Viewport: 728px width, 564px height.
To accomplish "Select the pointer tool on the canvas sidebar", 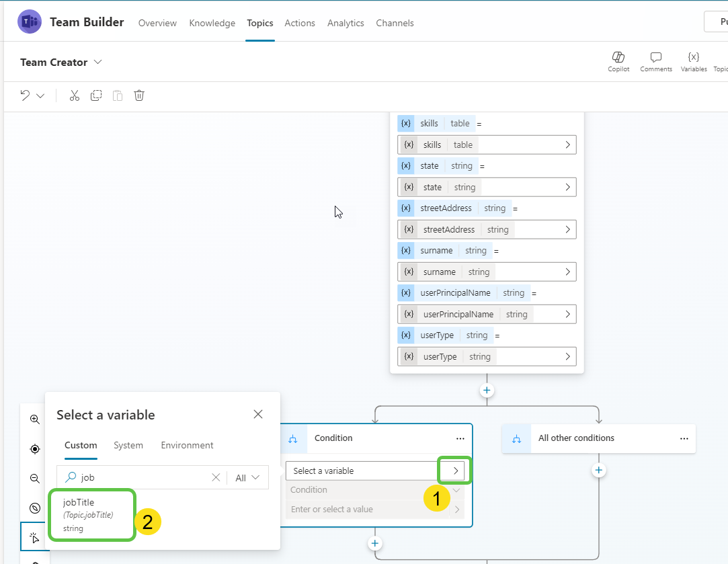I will pos(34,536).
